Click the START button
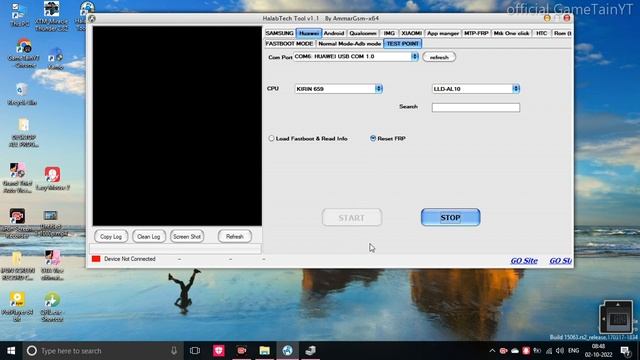This screenshot has width=640, height=360. click(352, 218)
